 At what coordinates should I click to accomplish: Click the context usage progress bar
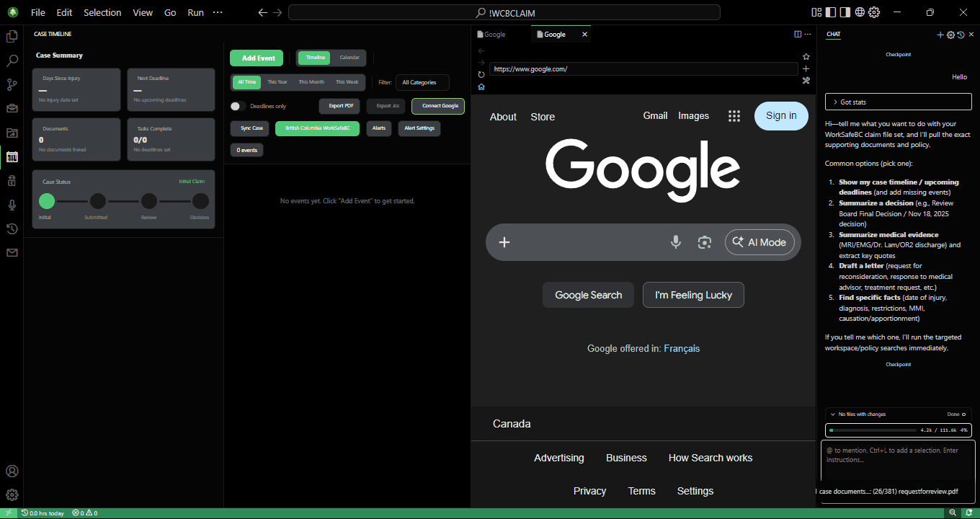tap(898, 430)
